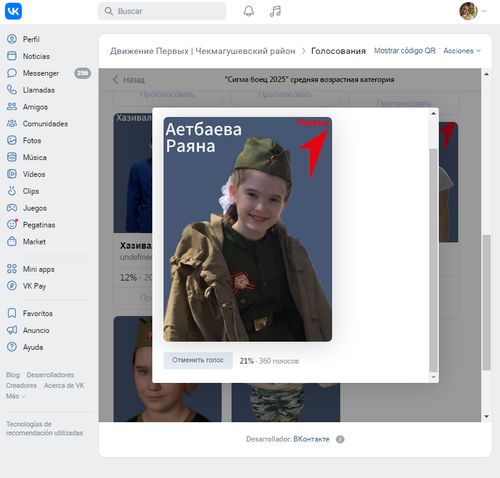
Task: Open the Comunidades menu item
Action: pyautogui.click(x=45, y=124)
